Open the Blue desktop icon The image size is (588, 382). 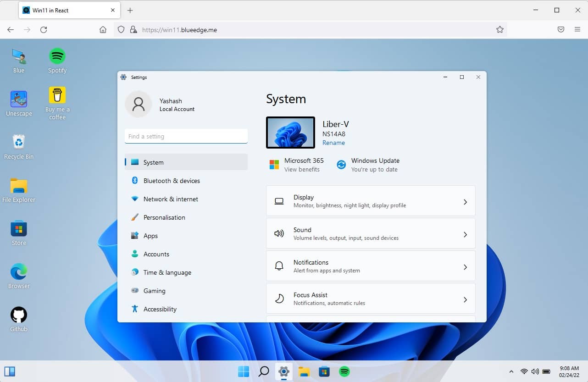[19, 61]
